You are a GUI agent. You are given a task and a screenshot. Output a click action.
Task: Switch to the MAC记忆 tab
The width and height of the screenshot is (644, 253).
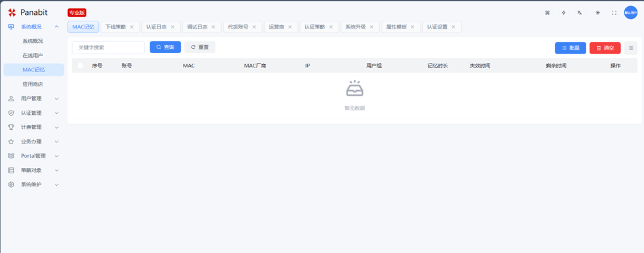(83, 27)
